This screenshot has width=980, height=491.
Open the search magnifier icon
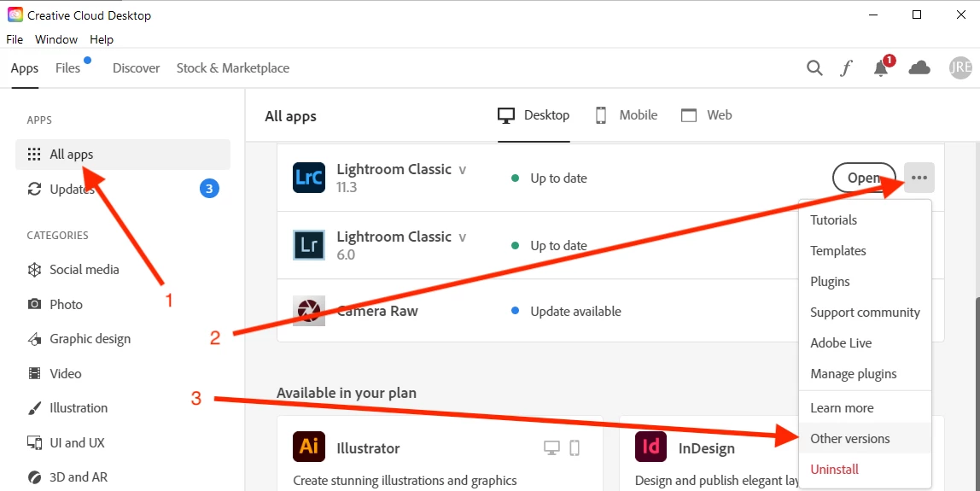(x=814, y=67)
